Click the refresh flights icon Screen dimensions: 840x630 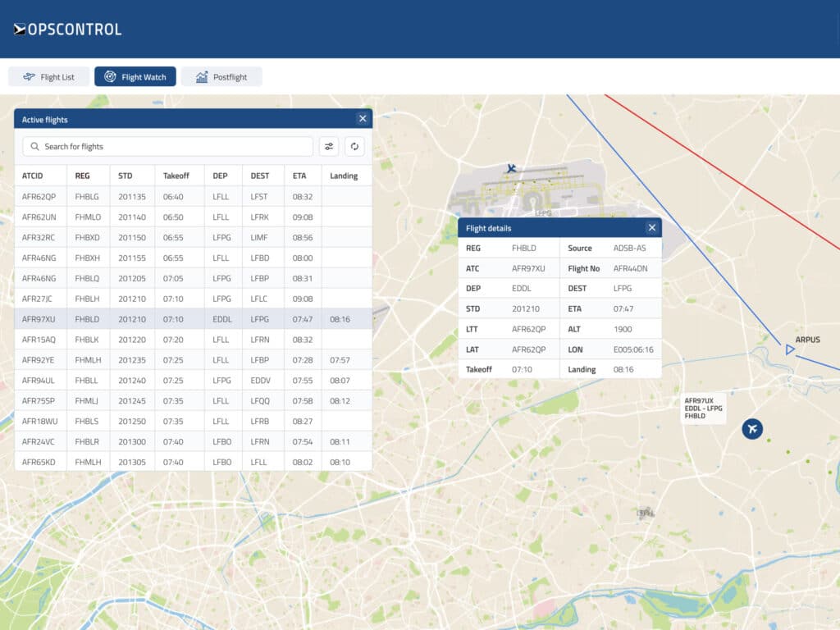(354, 146)
